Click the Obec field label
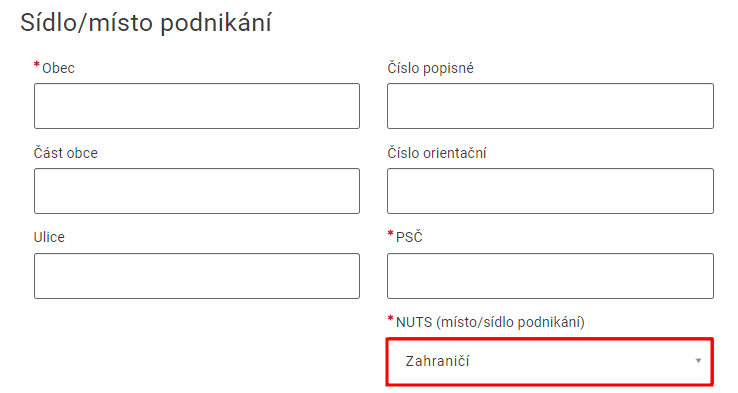 (58, 68)
